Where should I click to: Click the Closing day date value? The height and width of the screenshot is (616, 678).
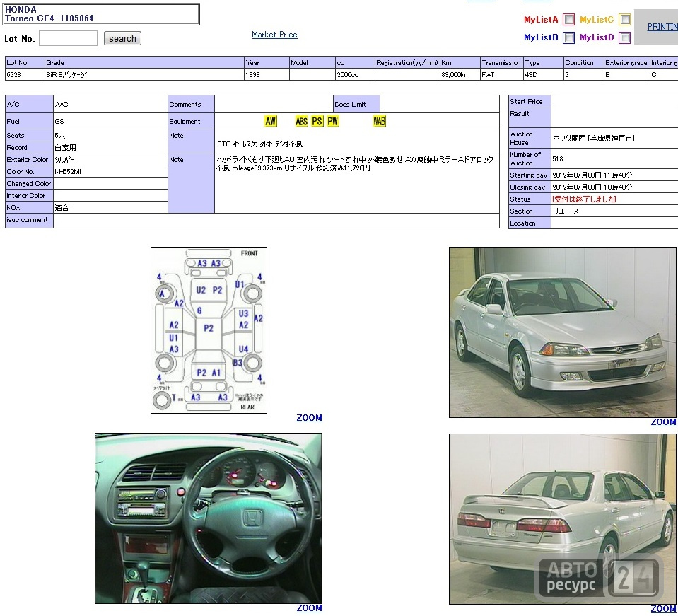(x=592, y=187)
